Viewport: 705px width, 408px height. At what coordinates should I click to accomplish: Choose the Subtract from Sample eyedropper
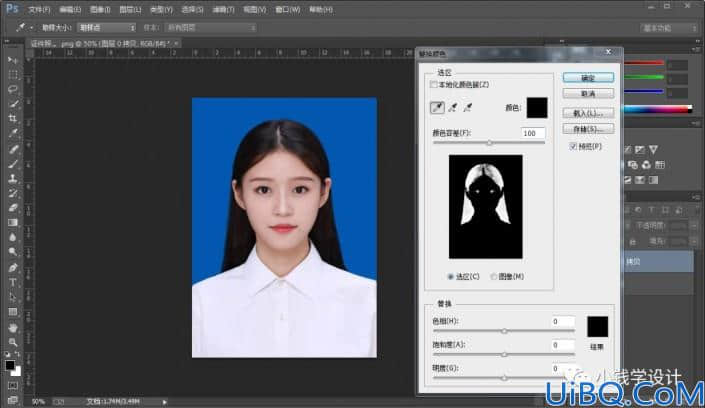click(468, 108)
